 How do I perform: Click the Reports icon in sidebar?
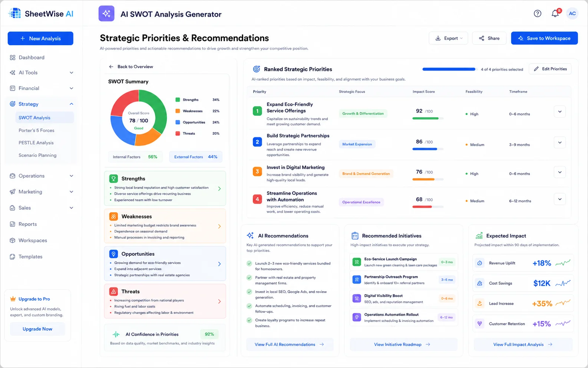tap(13, 224)
